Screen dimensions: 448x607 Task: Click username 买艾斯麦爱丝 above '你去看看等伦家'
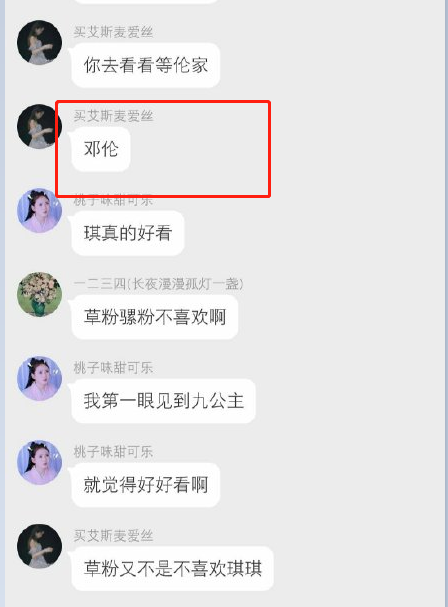[x=113, y=32]
